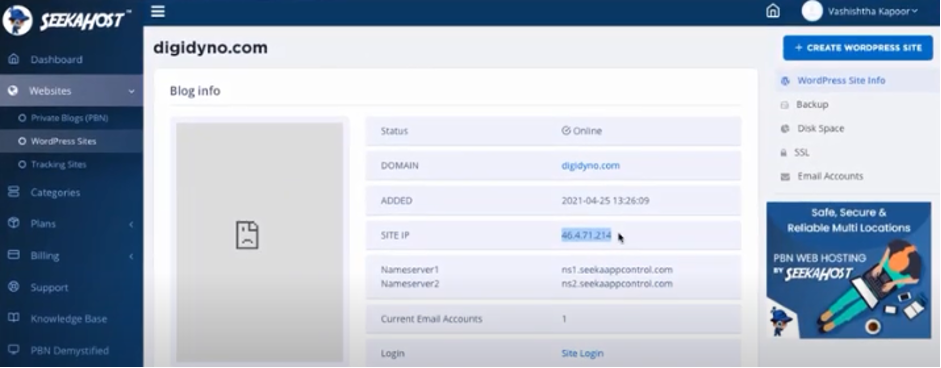Click the Knowledge Base book icon
Image resolution: width=941 pixels, height=368 pixels.
13,318
